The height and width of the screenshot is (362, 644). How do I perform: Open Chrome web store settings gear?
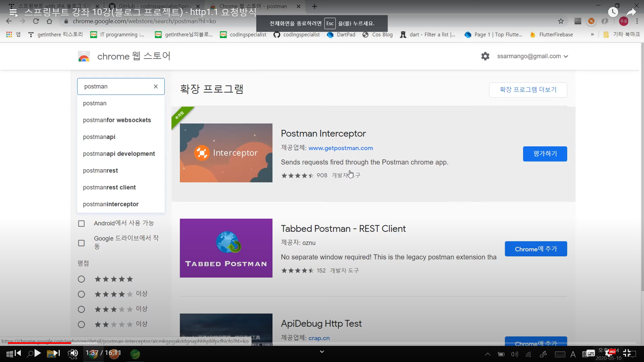pos(485,56)
